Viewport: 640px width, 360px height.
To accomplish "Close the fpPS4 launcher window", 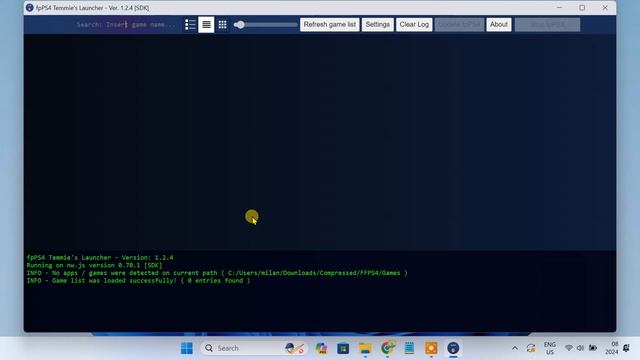I will click(605, 8).
